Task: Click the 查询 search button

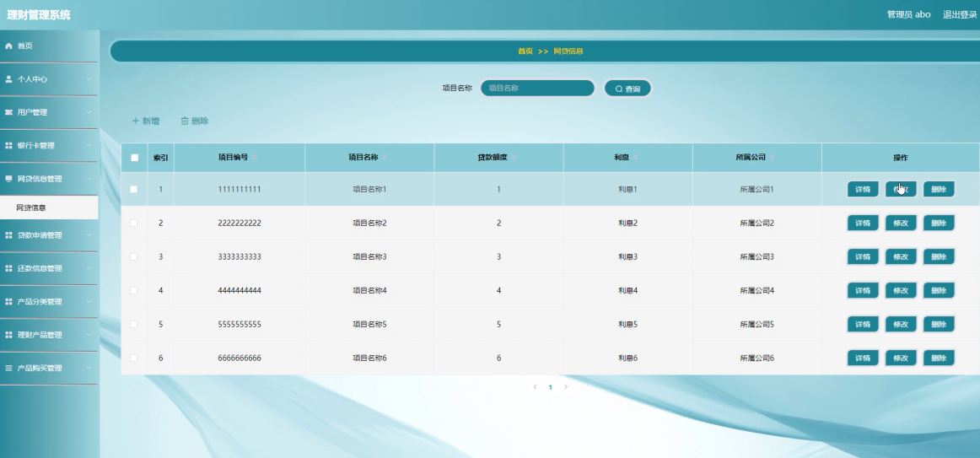Action: coord(627,89)
